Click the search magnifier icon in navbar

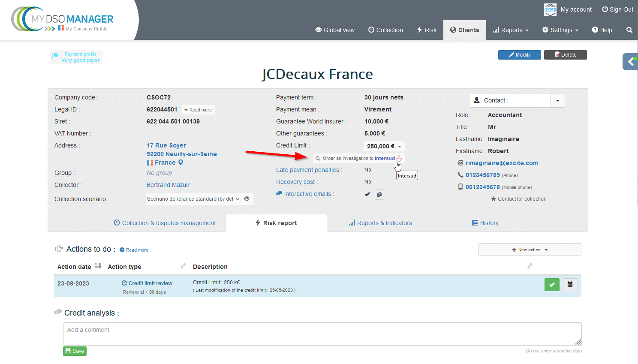coord(629,30)
